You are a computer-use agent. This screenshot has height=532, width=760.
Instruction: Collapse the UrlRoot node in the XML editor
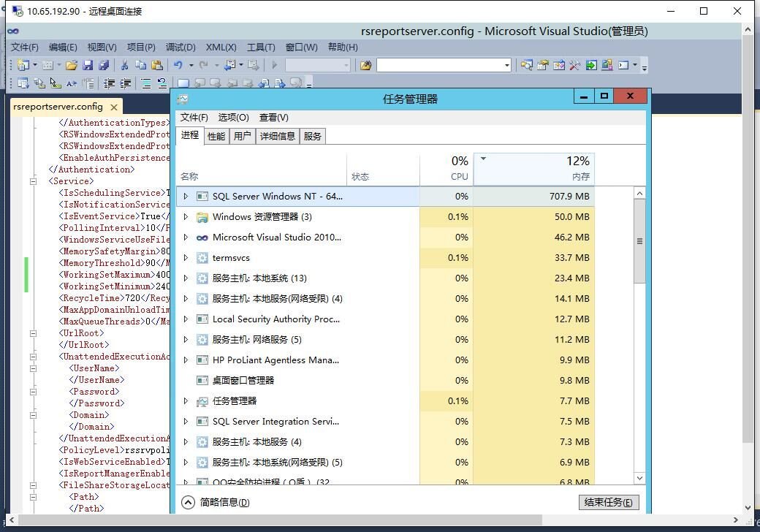click(34, 332)
